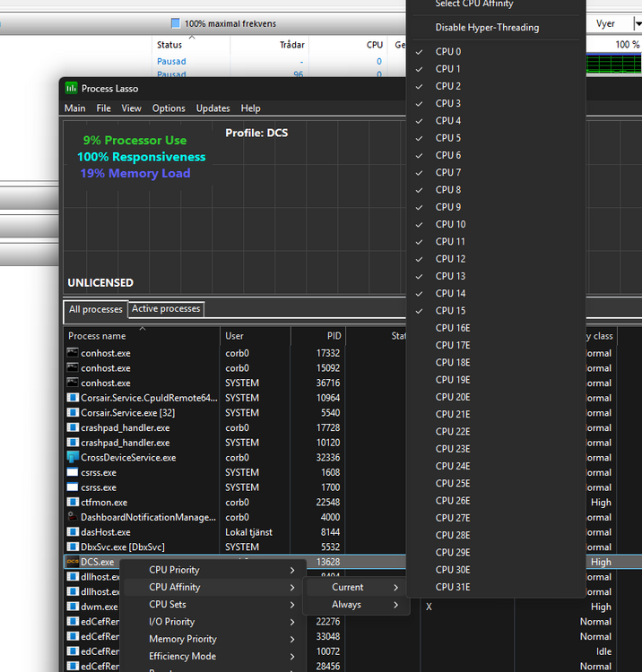Click the ctfmon.exe process icon
Screen dimensions: 642x672
click(73, 502)
